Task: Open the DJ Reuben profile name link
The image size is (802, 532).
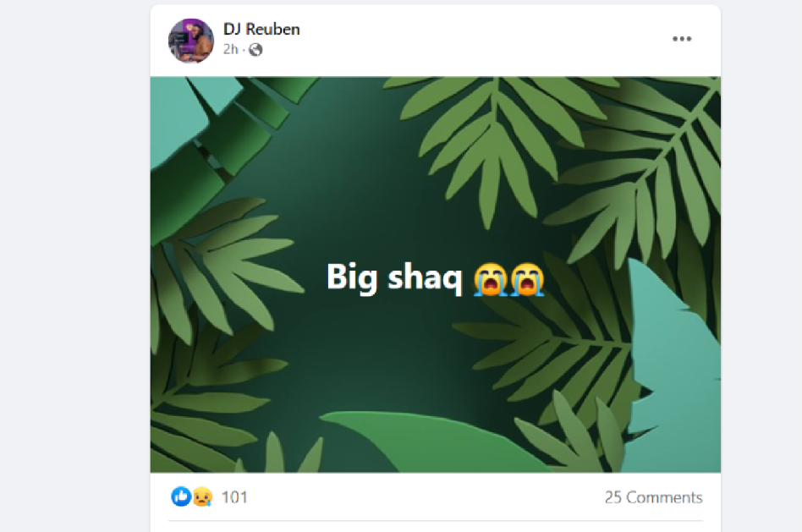Action: click(261, 29)
